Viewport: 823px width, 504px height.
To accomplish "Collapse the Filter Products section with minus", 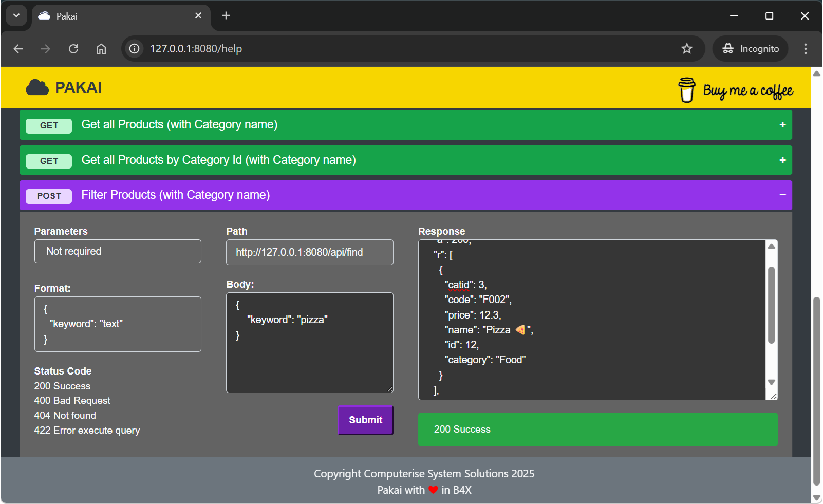I will pos(782,195).
